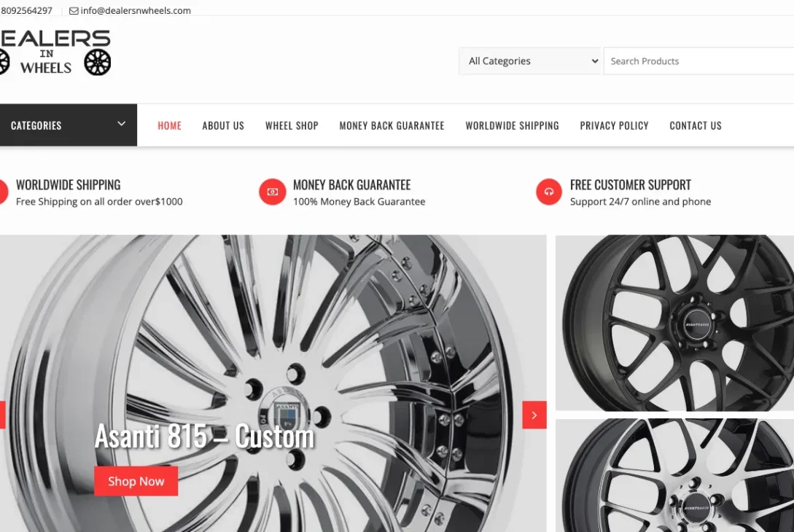794x532 pixels.
Task: Click the Worldwide Shipping globe icon
Action: [x=2, y=192]
